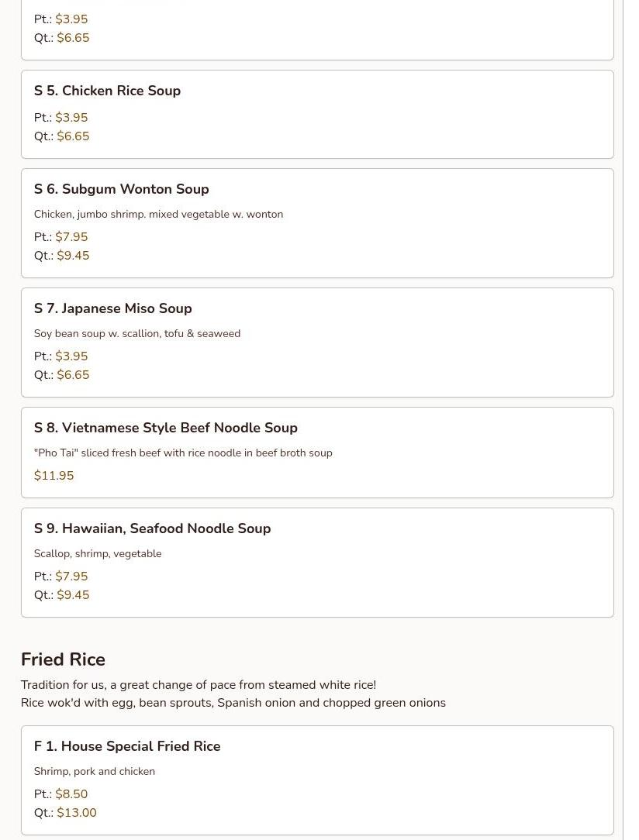This screenshot has width=639, height=840.
Task: Click the "Pho Tai" sliced fresh beef description
Action: 182,453
